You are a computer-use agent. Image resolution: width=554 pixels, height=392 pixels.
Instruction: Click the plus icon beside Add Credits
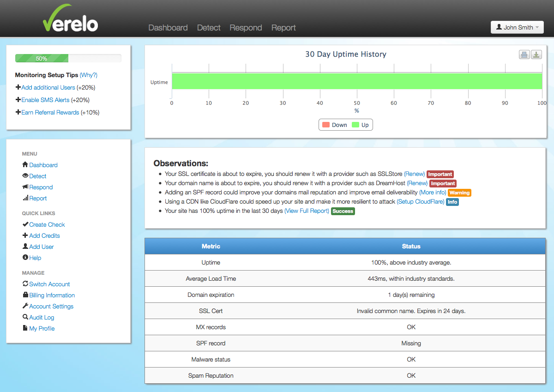pyautogui.click(x=25, y=235)
